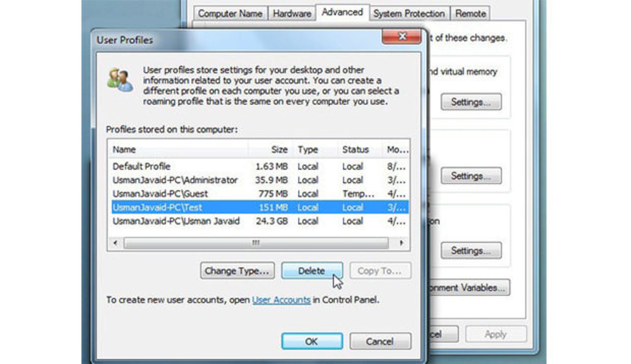Cancel the User Profiles dialog

(380, 341)
